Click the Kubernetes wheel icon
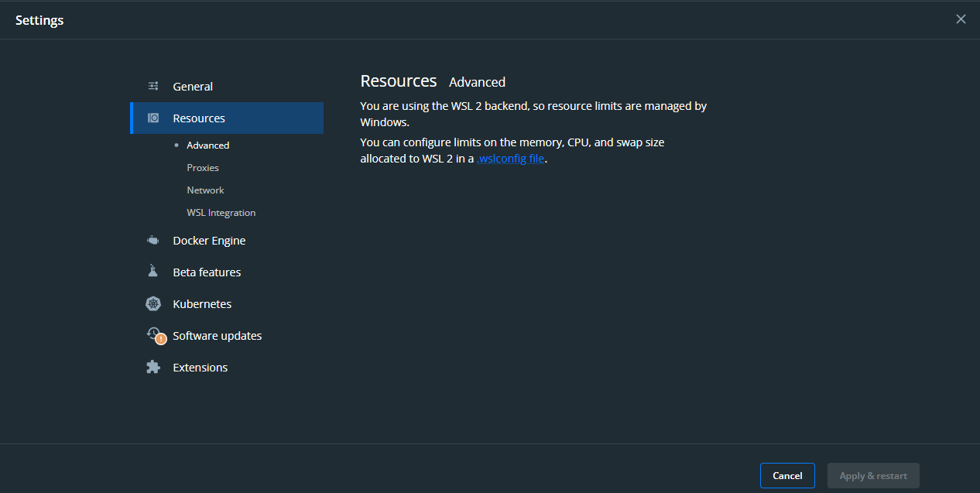Screen dimensions: 980x493 click(x=153, y=304)
